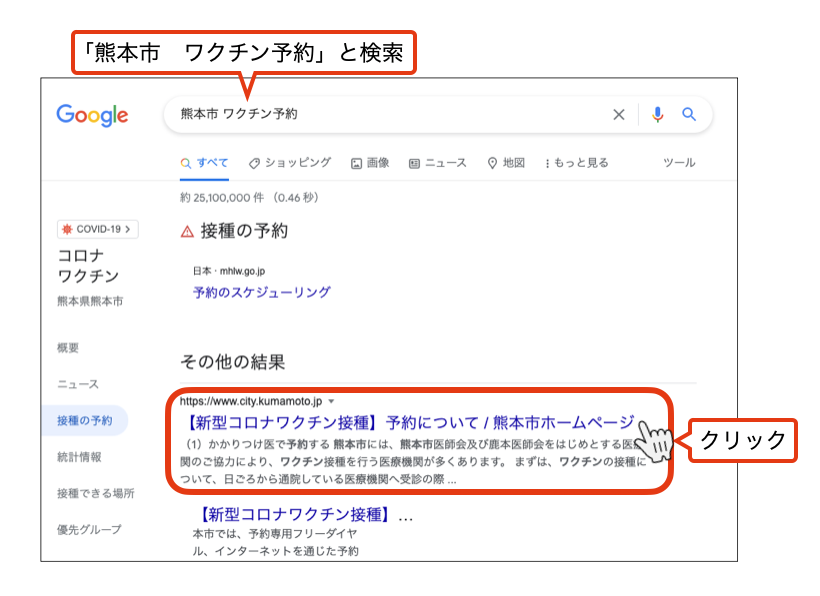Click the その他の結果 heading
This screenshot has height=596, width=820.
point(233,362)
